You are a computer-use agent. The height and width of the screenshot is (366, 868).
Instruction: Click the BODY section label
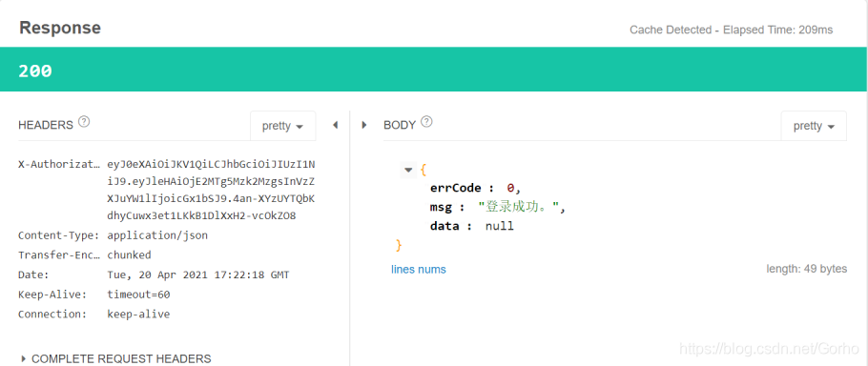[x=400, y=125]
